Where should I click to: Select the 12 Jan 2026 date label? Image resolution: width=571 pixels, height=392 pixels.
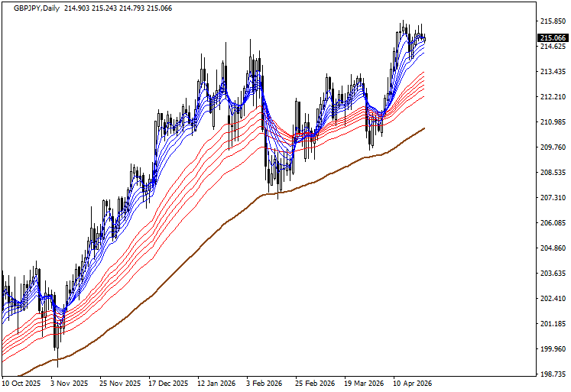pos(216,384)
